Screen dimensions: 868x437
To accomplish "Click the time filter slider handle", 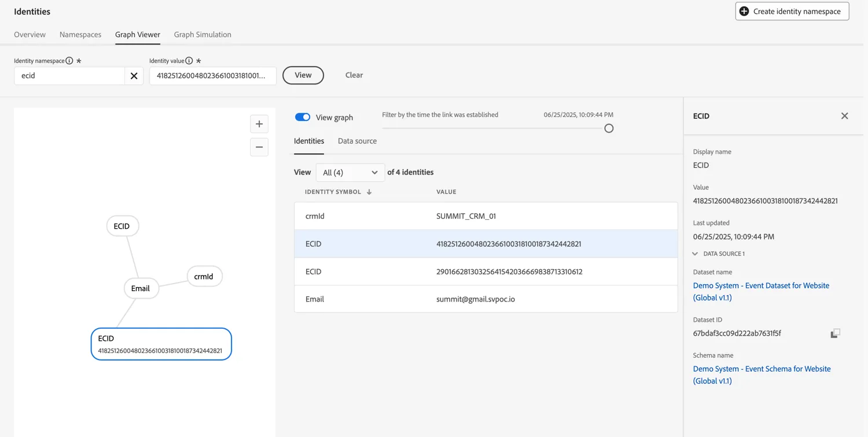I will (x=609, y=128).
